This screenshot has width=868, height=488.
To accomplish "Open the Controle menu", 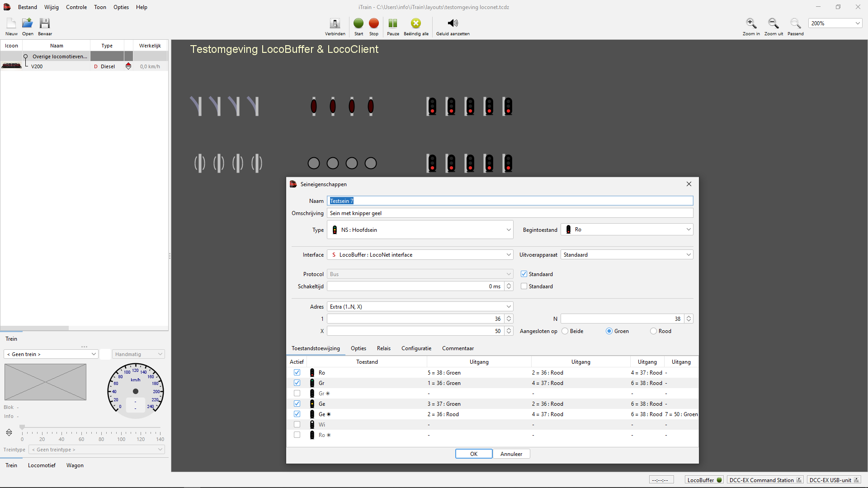I will click(x=76, y=7).
